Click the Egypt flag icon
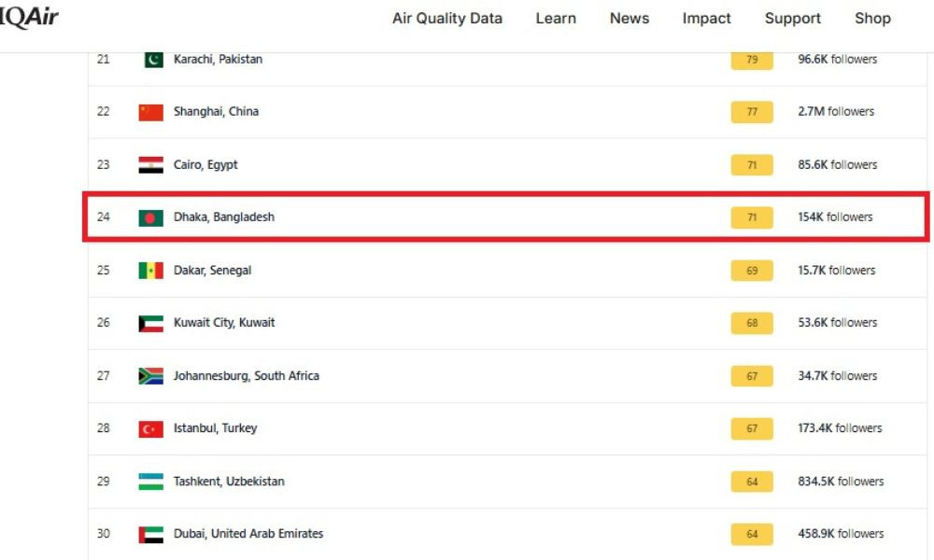 (150, 165)
